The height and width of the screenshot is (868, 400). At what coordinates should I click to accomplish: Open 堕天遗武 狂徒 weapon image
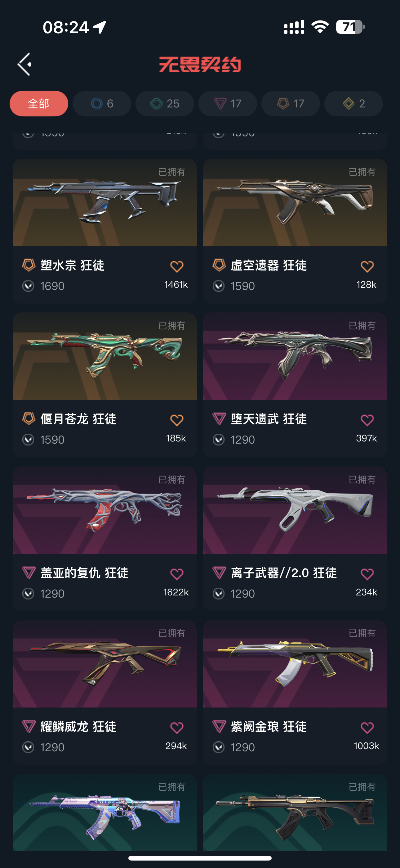pyautogui.click(x=295, y=356)
